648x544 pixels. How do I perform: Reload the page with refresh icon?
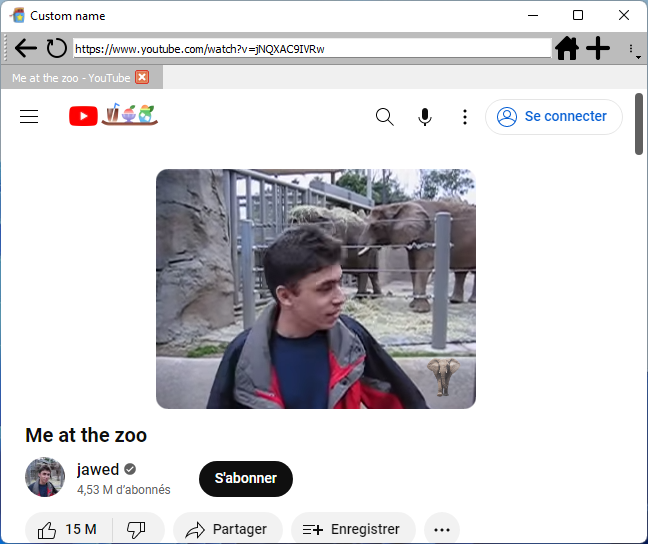pos(57,48)
